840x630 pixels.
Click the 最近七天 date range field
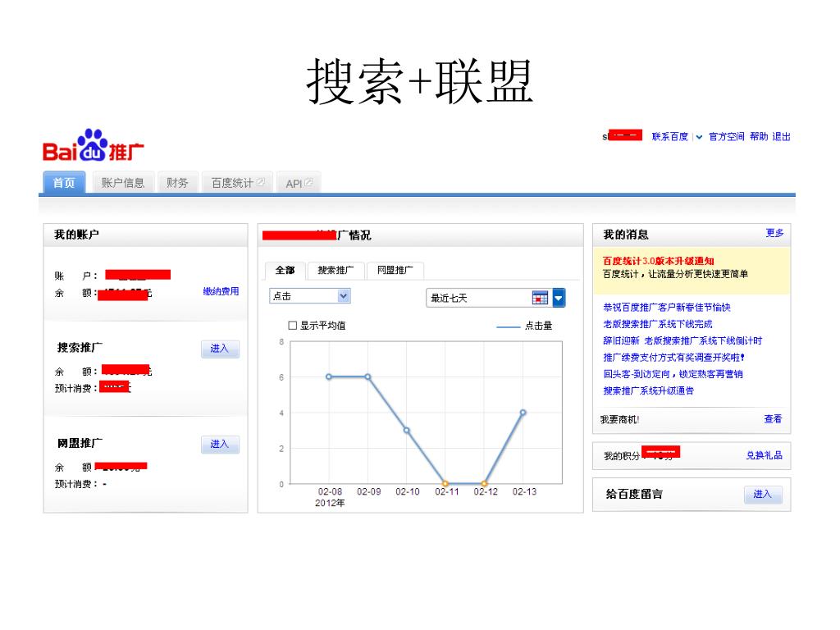coord(495,298)
